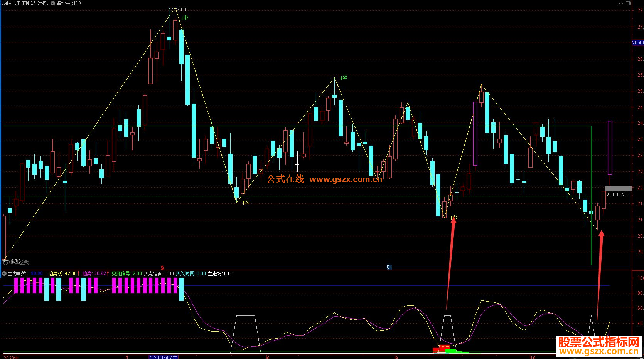Open the 缠论主图 indicator dropdown arrow
This screenshot has width=644, height=359.
coord(53,3)
